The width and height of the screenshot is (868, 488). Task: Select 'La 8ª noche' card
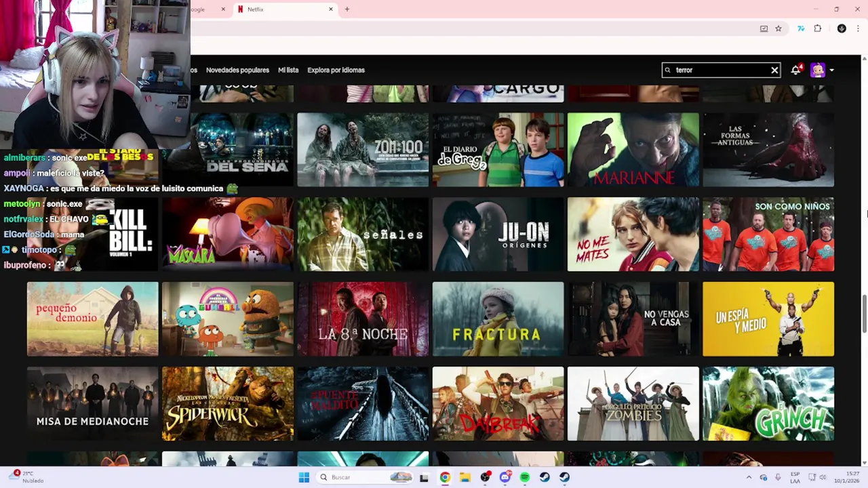click(363, 319)
